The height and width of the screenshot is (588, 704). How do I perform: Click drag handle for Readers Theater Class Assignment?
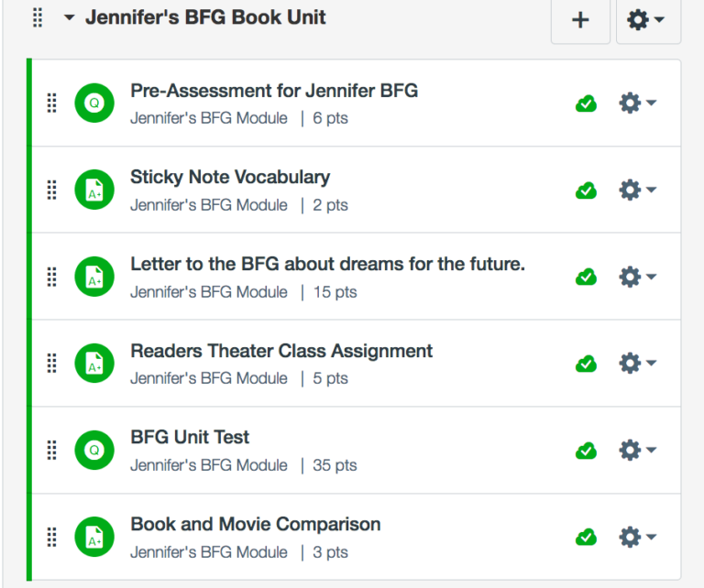coord(52,364)
